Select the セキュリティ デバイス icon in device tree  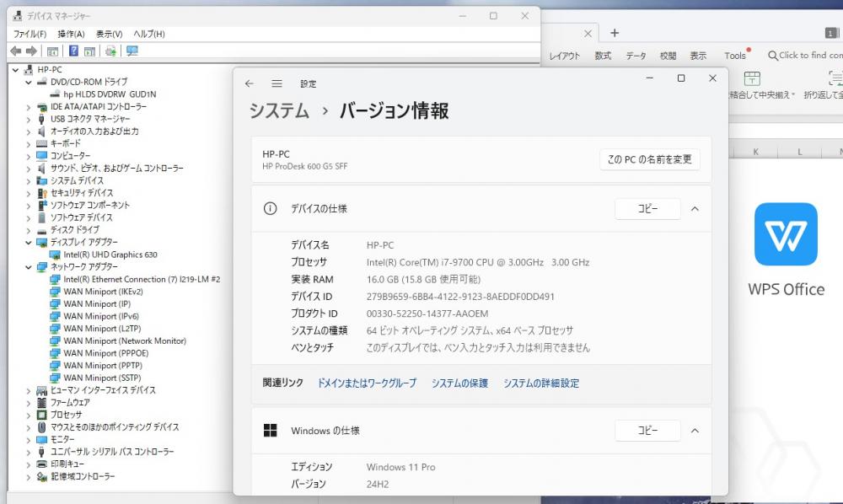coord(42,193)
